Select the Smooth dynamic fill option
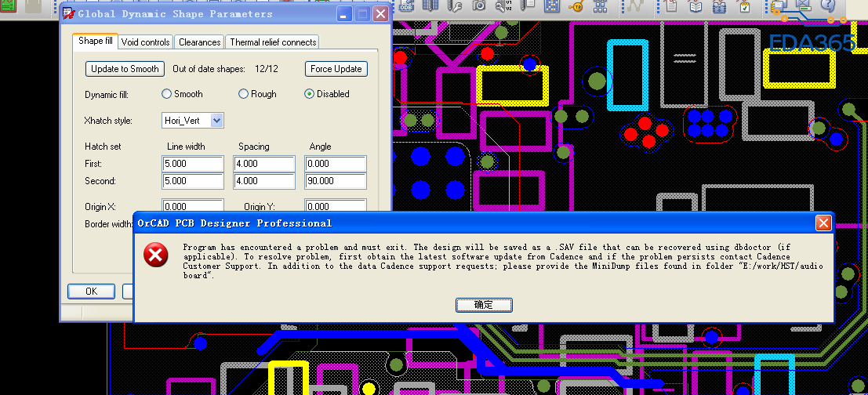Viewport: 868px width, 395px height. 167,94
